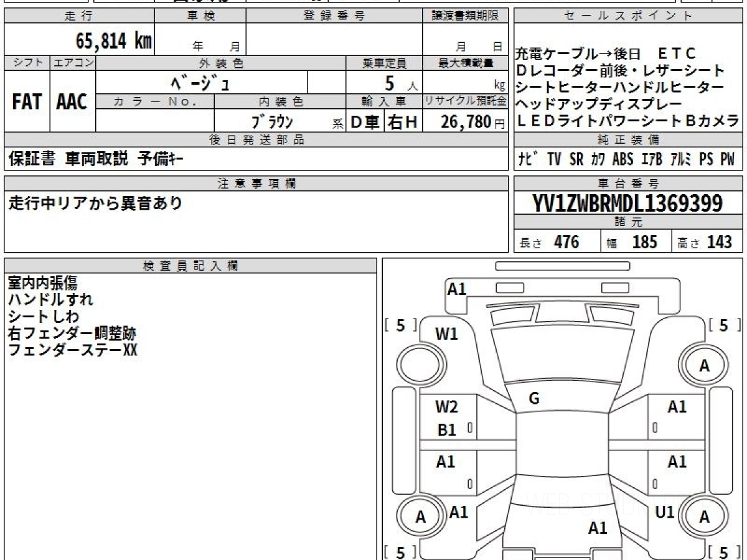The image size is (747, 560).
Task: Click the TV equipment code
Action: click(554, 159)
